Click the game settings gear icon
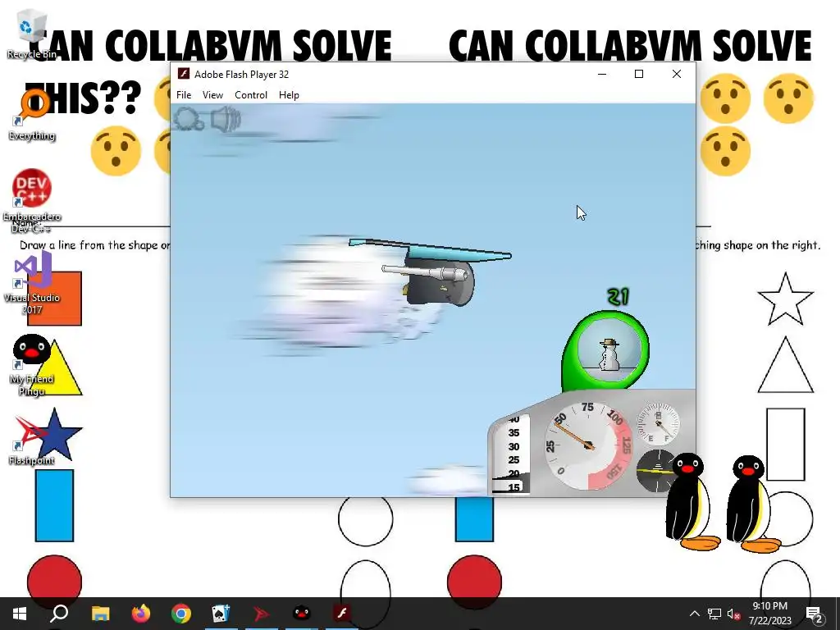This screenshot has width=840, height=630. tap(188, 119)
